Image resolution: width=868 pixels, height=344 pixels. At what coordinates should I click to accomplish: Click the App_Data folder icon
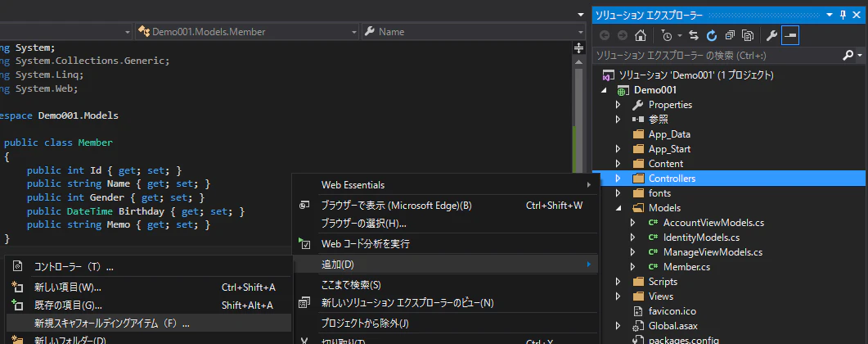[x=638, y=134]
